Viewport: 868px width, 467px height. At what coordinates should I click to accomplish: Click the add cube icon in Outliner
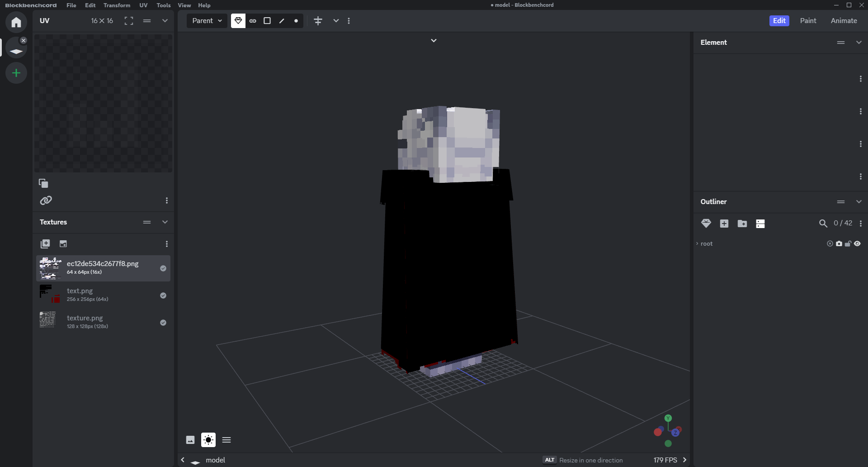(x=724, y=224)
